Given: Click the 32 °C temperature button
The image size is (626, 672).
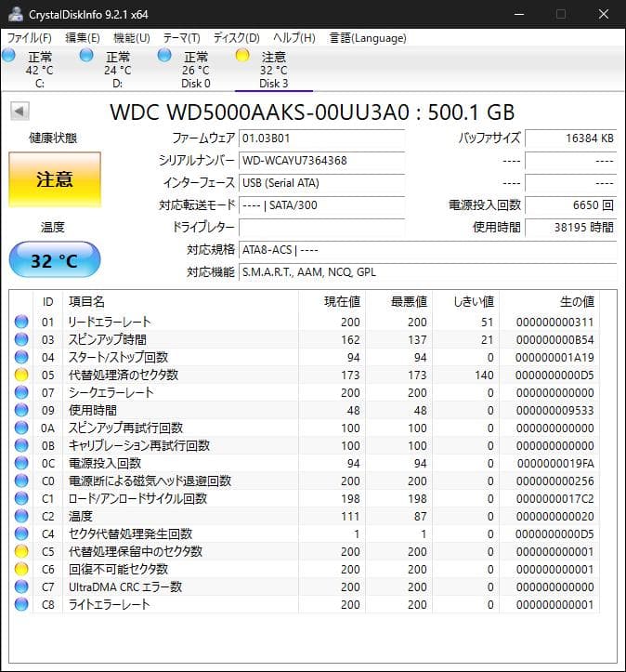Looking at the screenshot, I should [x=55, y=260].
